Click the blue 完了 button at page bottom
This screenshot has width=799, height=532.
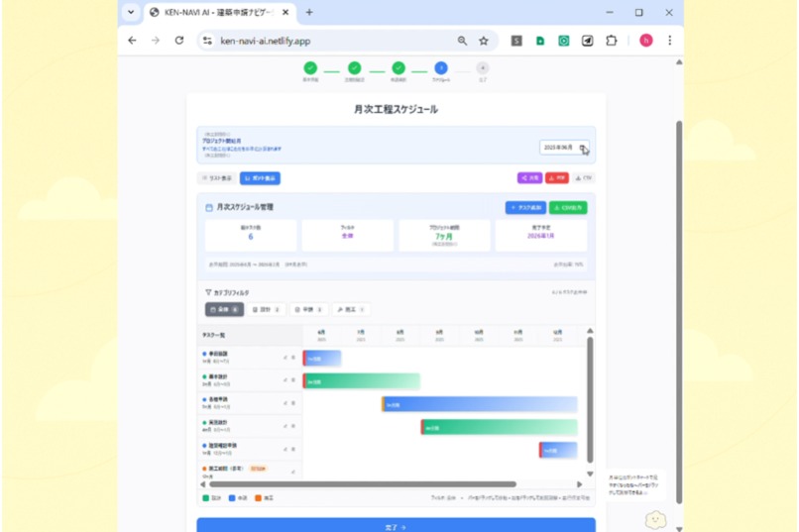tap(396, 525)
